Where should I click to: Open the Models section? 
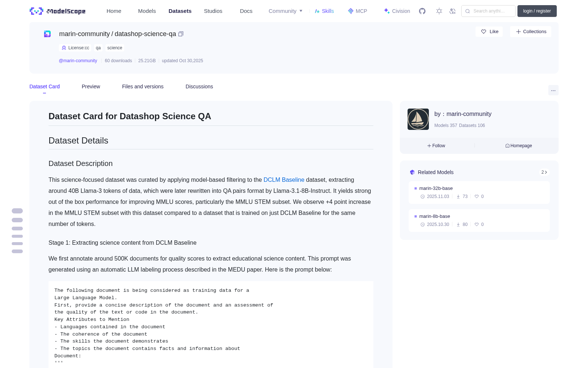(x=147, y=11)
